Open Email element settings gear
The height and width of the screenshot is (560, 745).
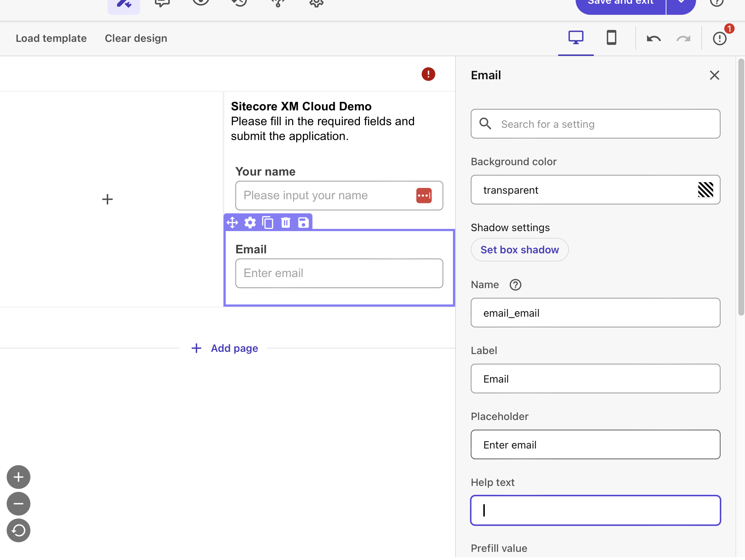250,223
